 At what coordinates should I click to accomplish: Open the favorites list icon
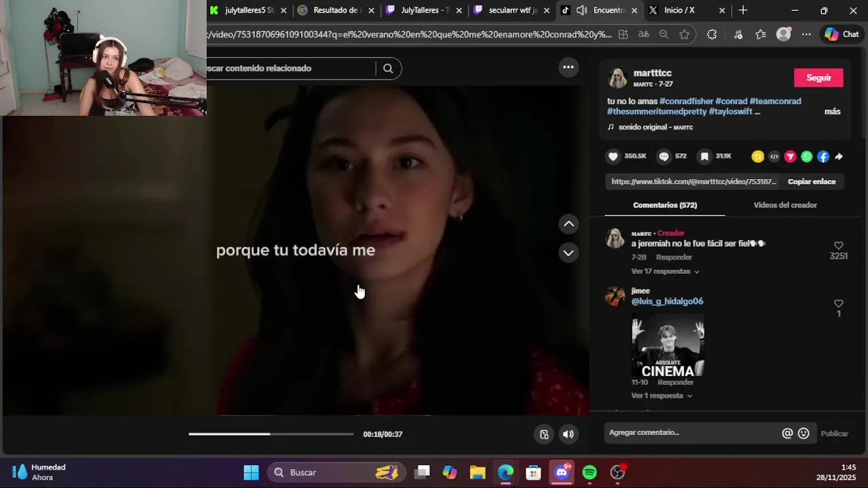(761, 35)
